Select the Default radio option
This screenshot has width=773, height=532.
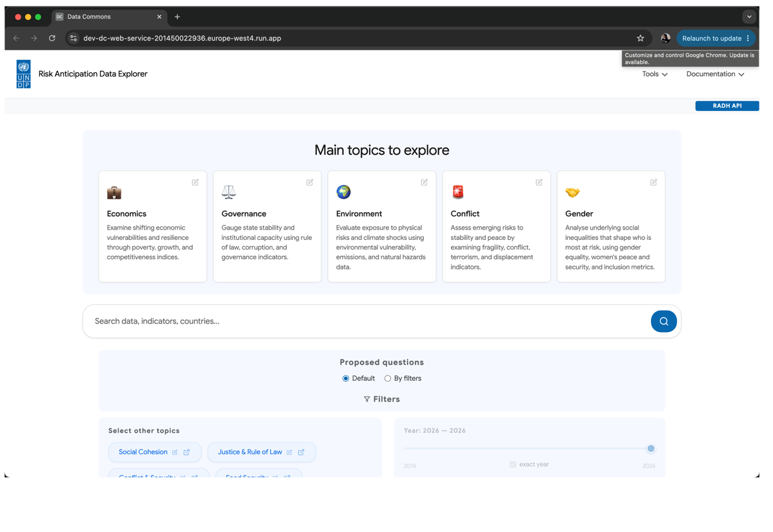(346, 379)
